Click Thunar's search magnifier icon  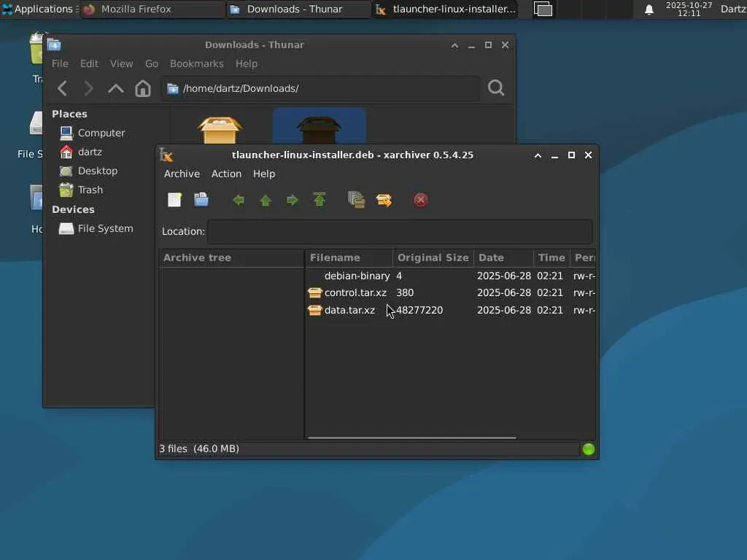[496, 88]
